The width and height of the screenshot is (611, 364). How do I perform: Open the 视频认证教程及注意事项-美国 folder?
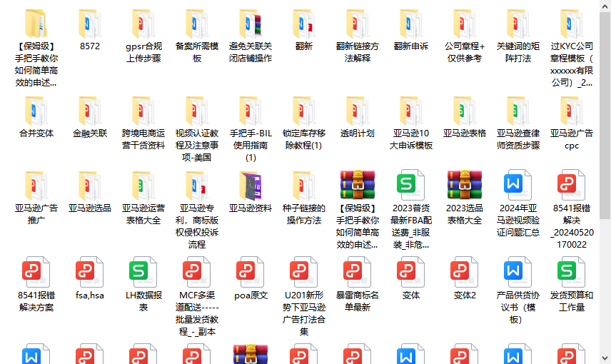tap(197, 111)
